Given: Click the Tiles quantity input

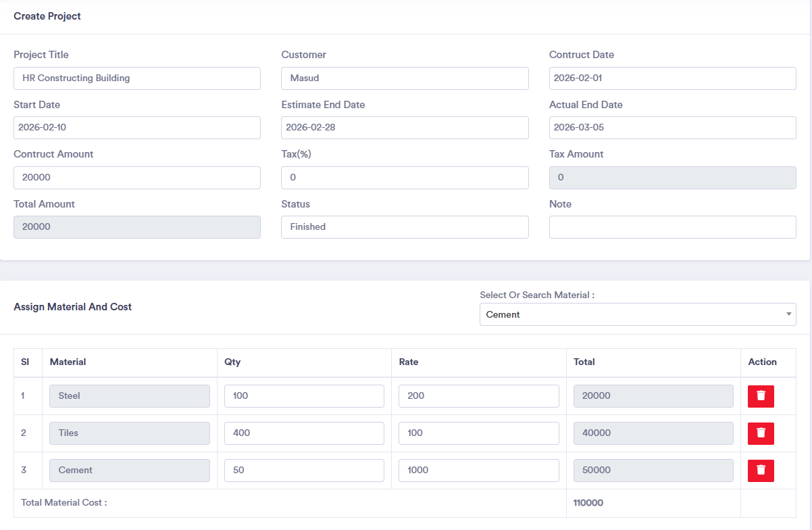Looking at the screenshot, I should click(304, 433).
